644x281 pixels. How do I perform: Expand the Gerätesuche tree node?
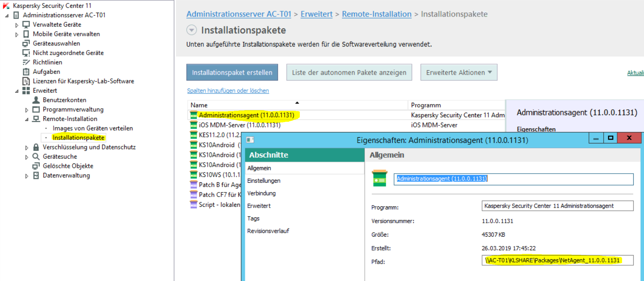(26, 157)
